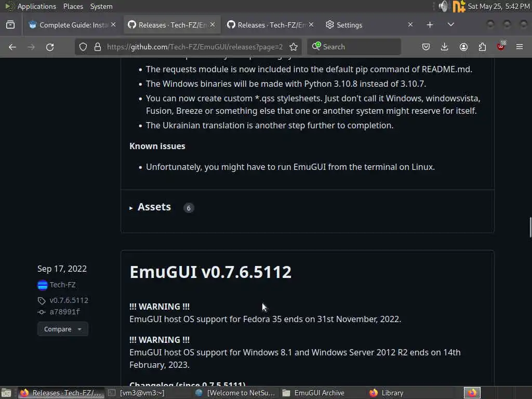Click the tag icon next to v0.7.6.5112

point(42,301)
